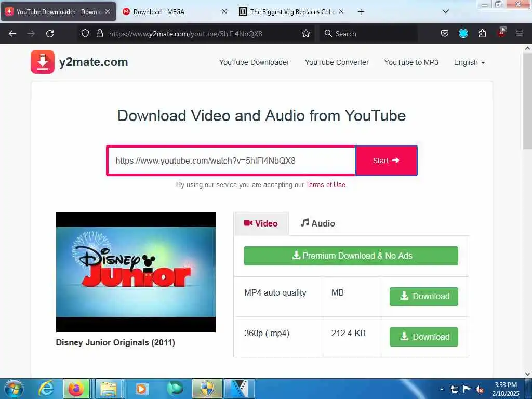The height and width of the screenshot is (399, 532).
Task: Click the scrollbar up arrow
Action: (x=527, y=48)
